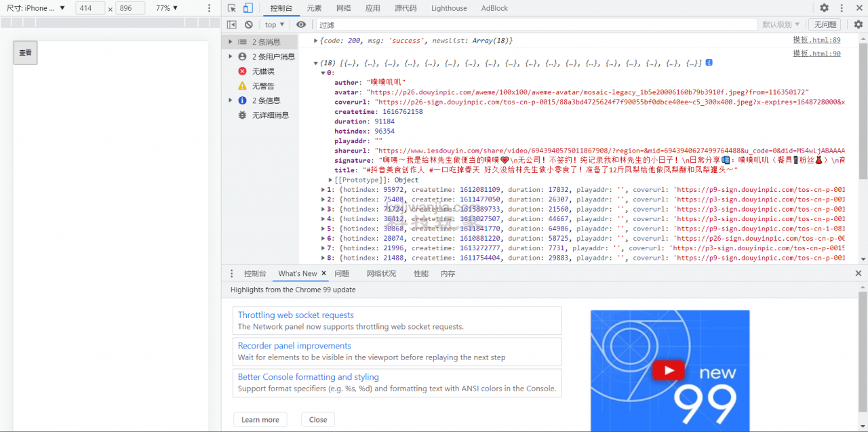Expand the 2 条用户消息 group
868x432 pixels.
231,57
